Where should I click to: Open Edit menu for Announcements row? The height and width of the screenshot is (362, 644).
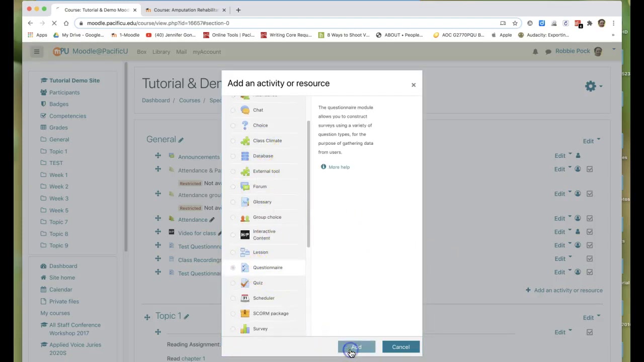(563, 156)
